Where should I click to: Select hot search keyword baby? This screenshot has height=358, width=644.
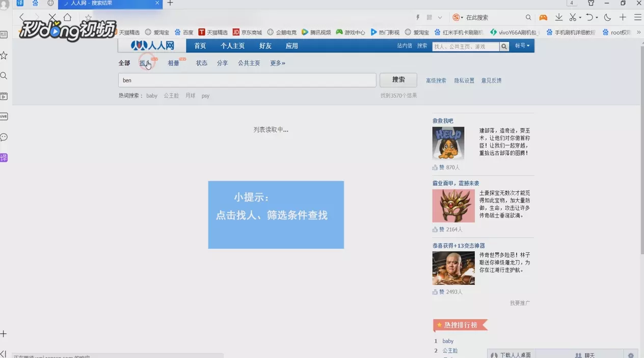point(151,95)
